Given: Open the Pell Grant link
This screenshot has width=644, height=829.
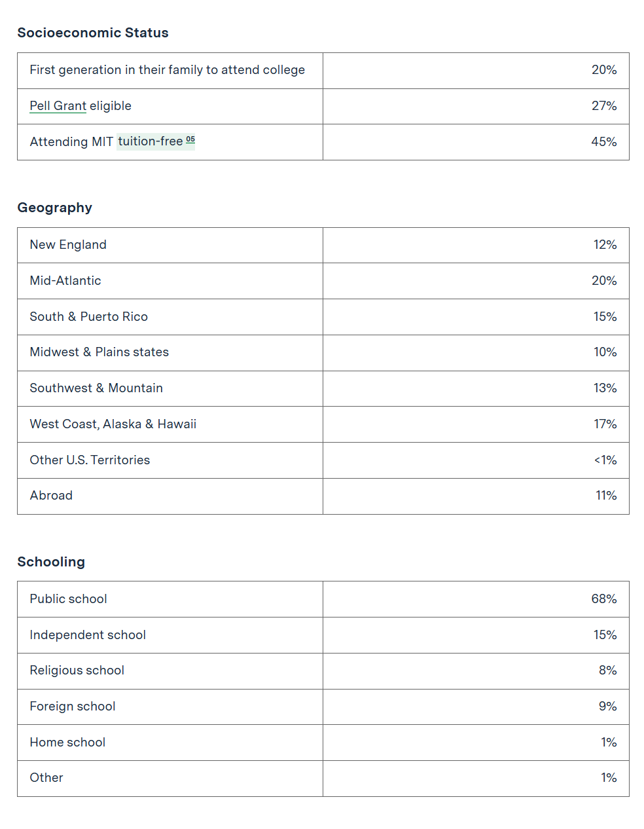Looking at the screenshot, I should 58,106.
